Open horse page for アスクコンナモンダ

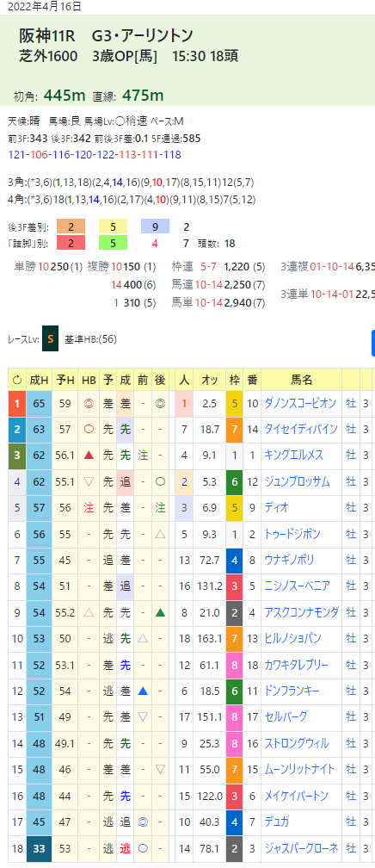(301, 612)
